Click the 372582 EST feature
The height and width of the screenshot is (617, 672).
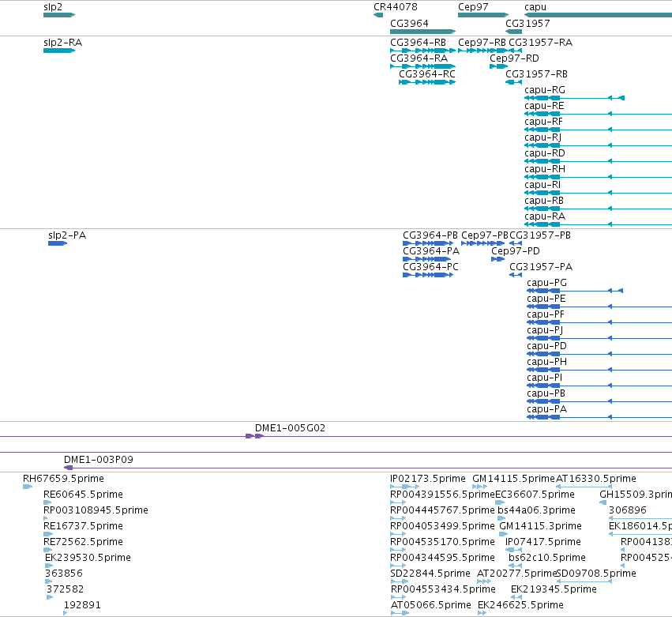pos(50,598)
